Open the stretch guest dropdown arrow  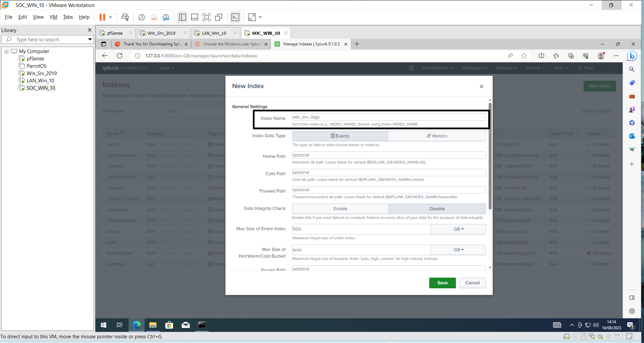coord(260,17)
